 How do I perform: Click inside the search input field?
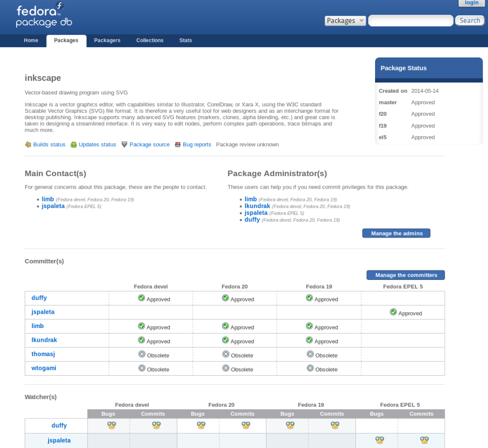(x=410, y=20)
